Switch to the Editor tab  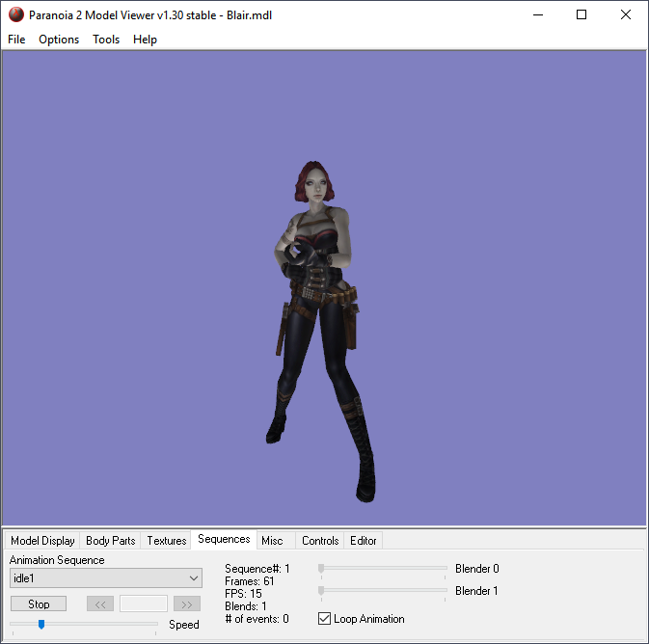(363, 541)
